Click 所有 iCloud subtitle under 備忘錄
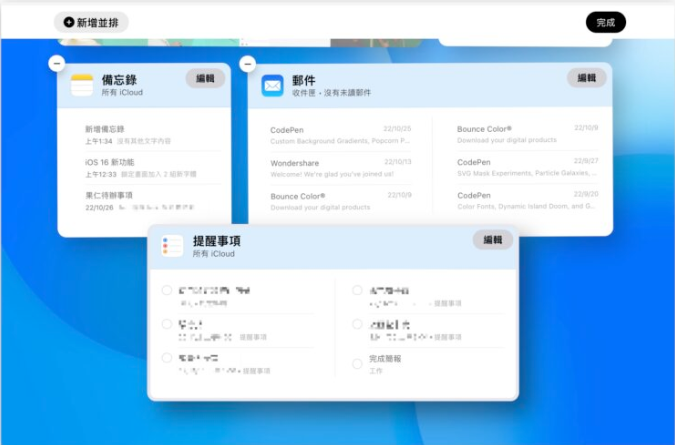675x445 pixels. click(x=122, y=92)
